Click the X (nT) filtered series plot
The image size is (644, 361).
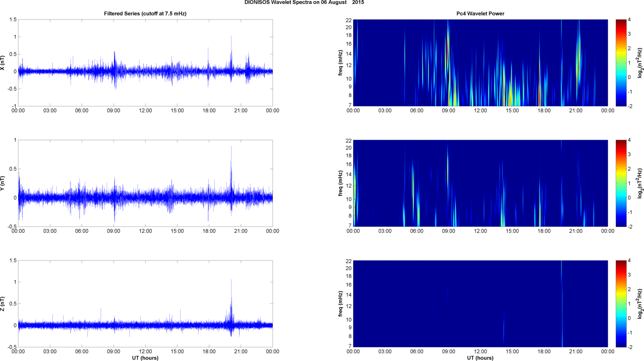pyautogui.click(x=145, y=63)
